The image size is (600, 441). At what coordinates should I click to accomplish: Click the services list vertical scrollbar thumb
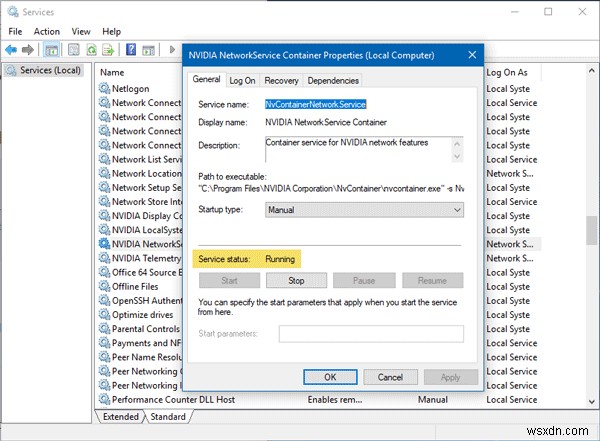[592, 230]
